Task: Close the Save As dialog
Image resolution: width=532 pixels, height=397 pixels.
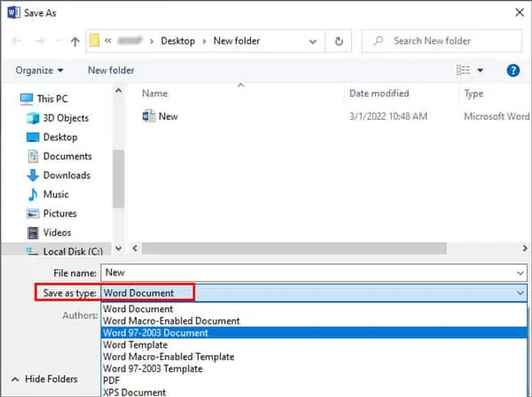Action: click(x=519, y=12)
